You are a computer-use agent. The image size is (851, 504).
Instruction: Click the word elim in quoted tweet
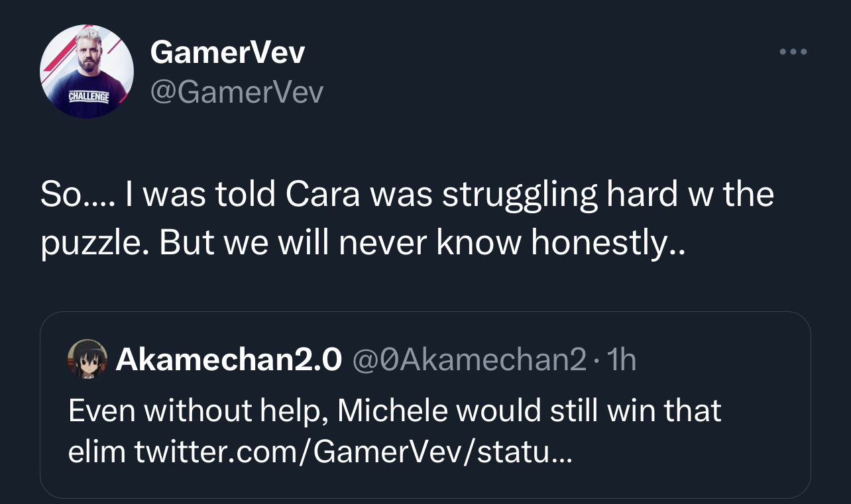click(x=97, y=452)
